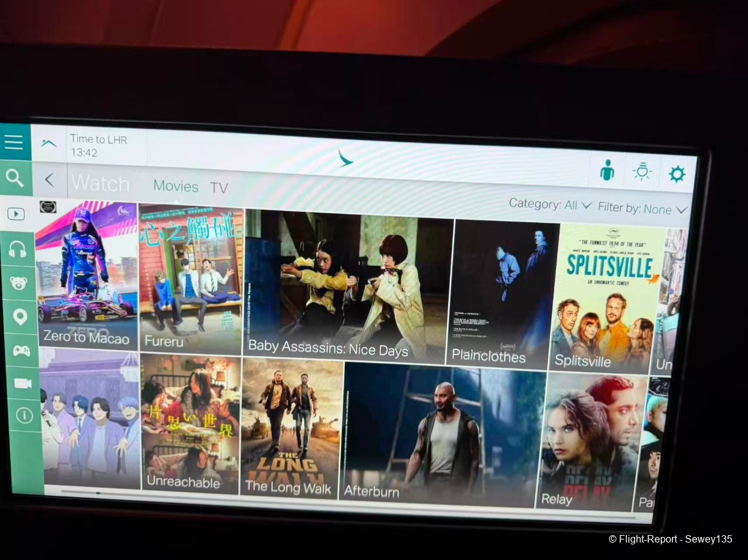Call attendant with person icon

click(607, 170)
